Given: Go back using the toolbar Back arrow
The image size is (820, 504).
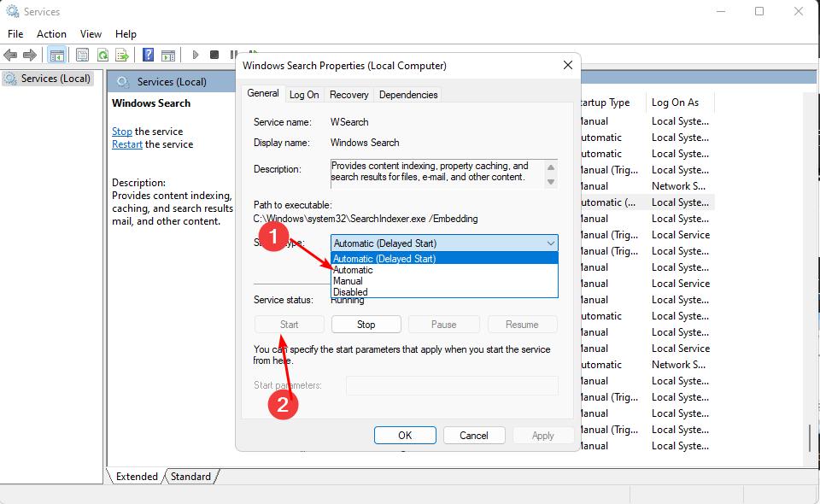Looking at the screenshot, I should pos(10,55).
